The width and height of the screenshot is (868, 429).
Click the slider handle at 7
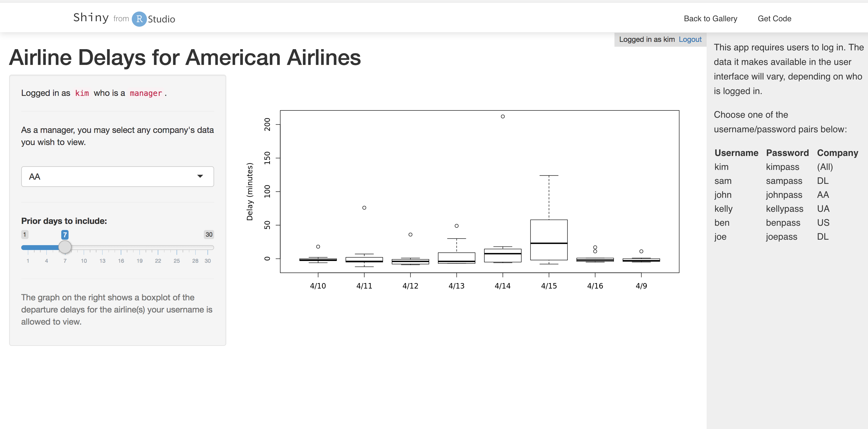click(65, 247)
